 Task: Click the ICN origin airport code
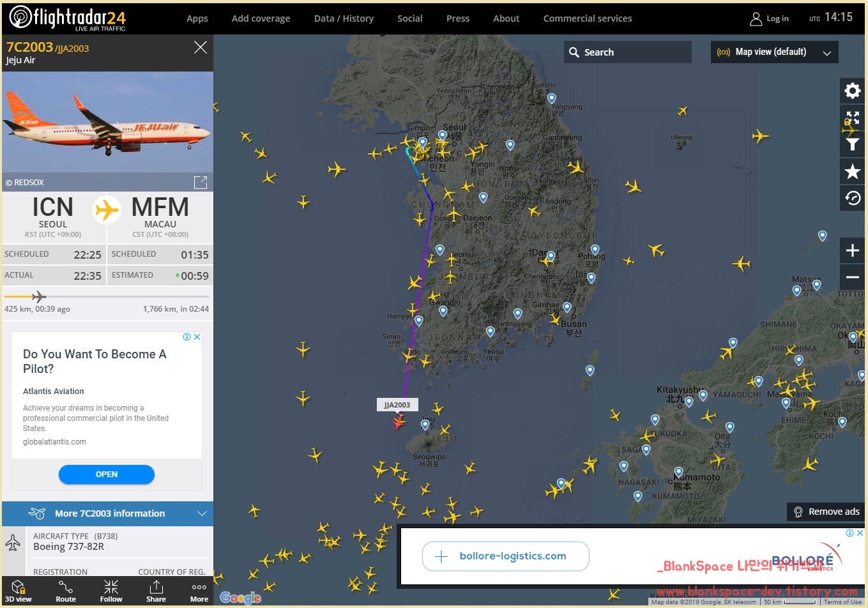coord(52,208)
